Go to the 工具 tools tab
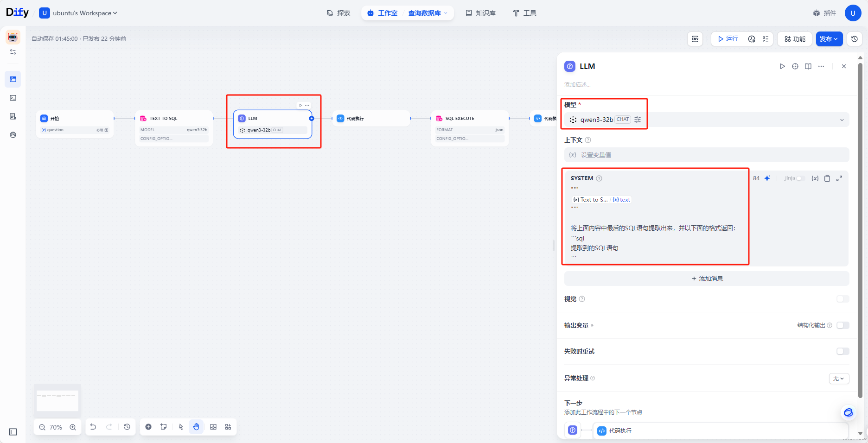The height and width of the screenshot is (443, 868). pyautogui.click(x=524, y=13)
